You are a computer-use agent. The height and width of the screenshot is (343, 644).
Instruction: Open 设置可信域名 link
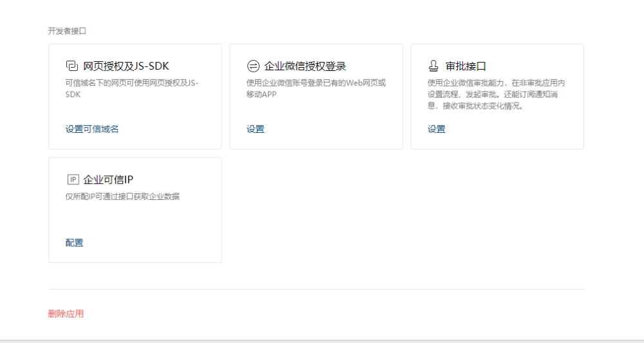click(92, 129)
